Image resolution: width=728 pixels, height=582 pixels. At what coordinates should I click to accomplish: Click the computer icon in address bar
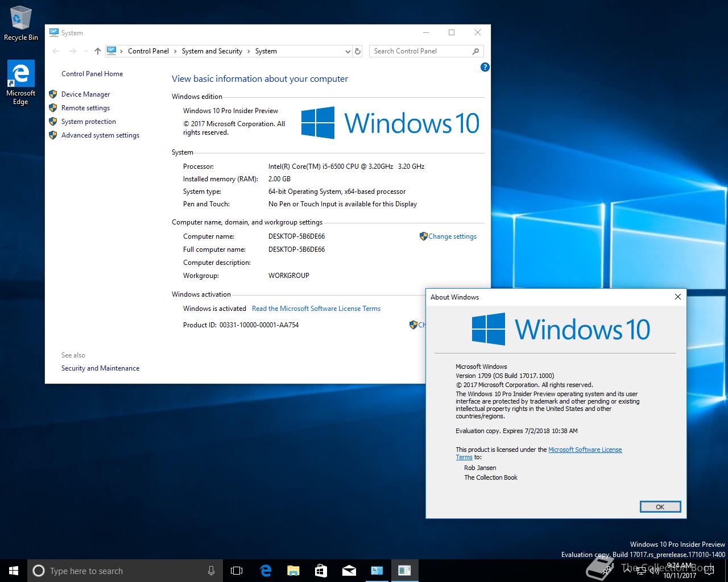tap(111, 51)
